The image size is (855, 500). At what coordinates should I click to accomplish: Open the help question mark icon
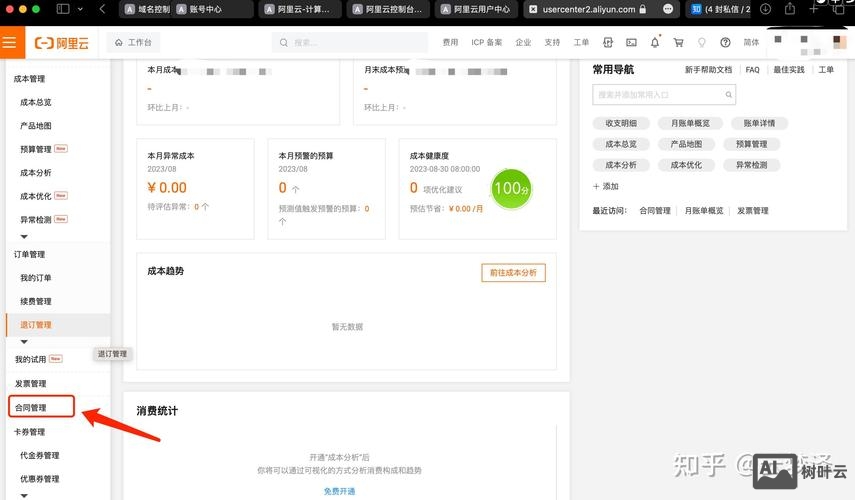(725, 43)
